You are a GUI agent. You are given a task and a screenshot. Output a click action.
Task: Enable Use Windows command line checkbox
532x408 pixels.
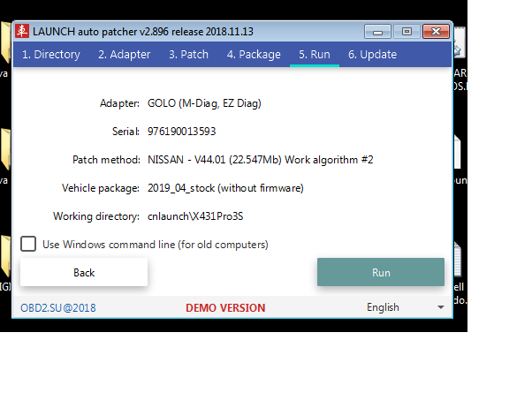(28, 244)
